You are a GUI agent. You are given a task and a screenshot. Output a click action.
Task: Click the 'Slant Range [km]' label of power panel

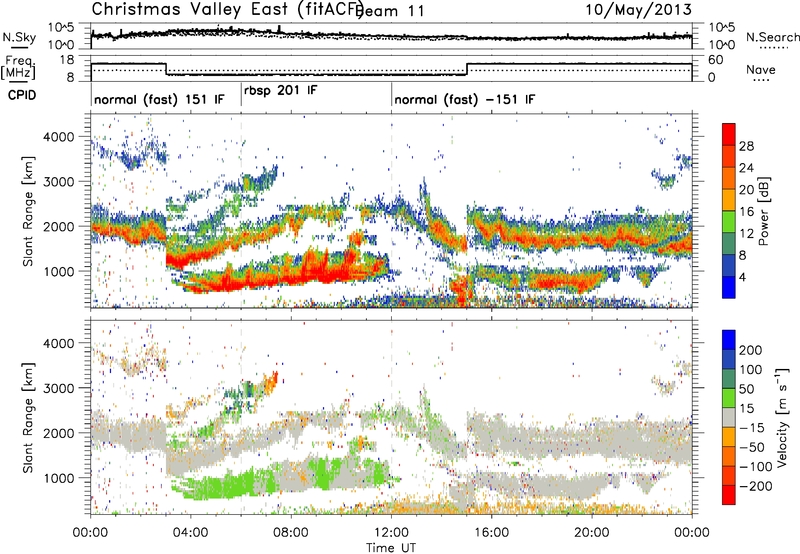click(29, 211)
